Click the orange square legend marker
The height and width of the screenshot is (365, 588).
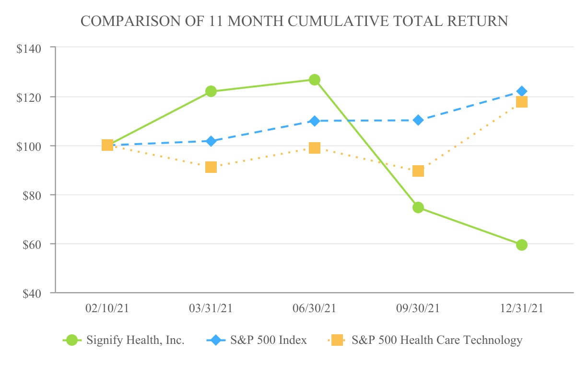click(337, 341)
